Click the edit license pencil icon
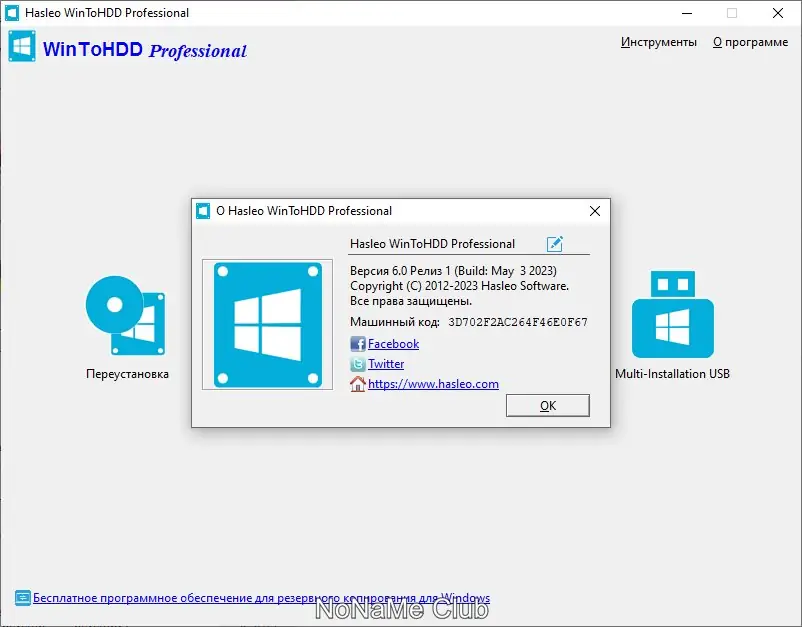This screenshot has width=802, height=627. click(x=554, y=244)
